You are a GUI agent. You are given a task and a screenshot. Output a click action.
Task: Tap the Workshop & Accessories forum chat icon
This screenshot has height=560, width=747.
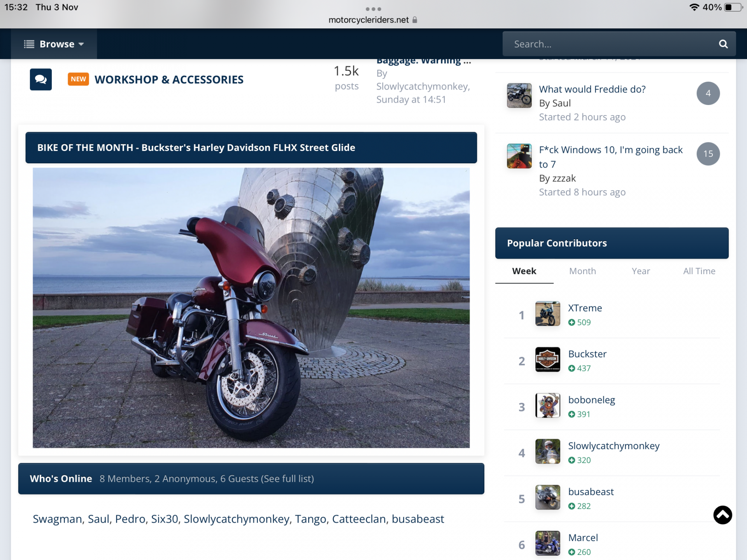(41, 80)
